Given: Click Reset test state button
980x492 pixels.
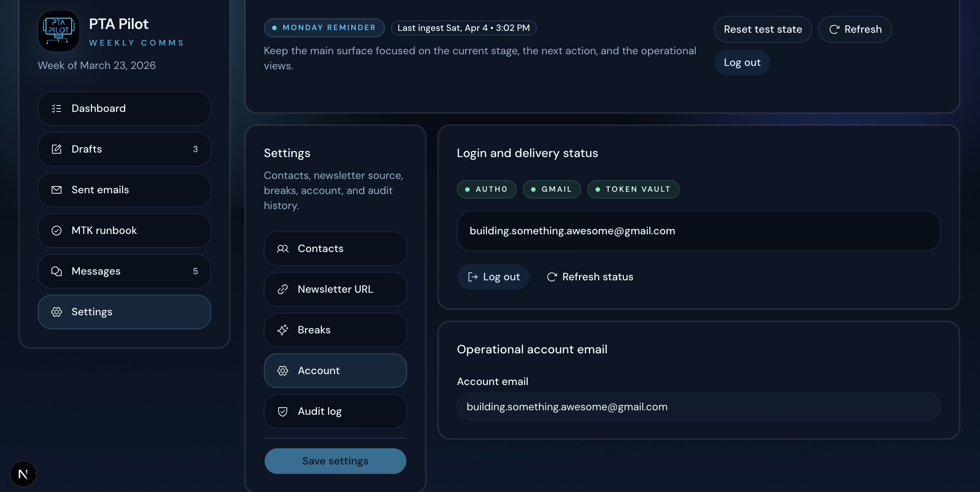Looking at the screenshot, I should pyautogui.click(x=763, y=29).
